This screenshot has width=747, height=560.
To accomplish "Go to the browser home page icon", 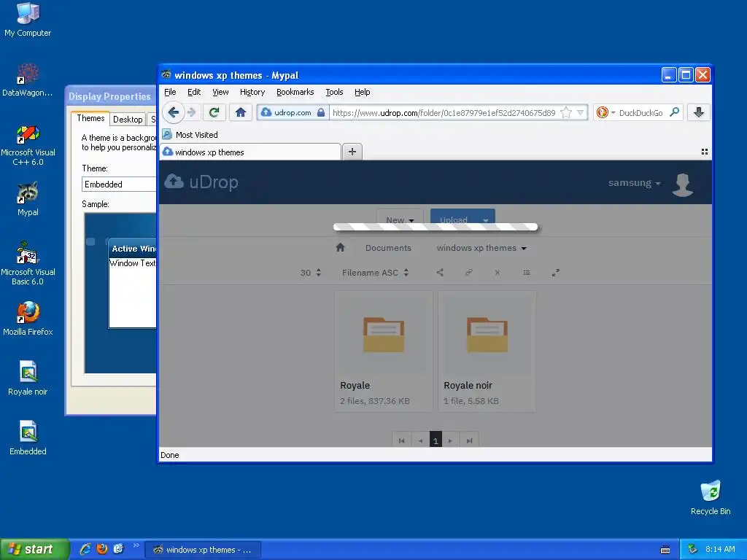I will [241, 112].
